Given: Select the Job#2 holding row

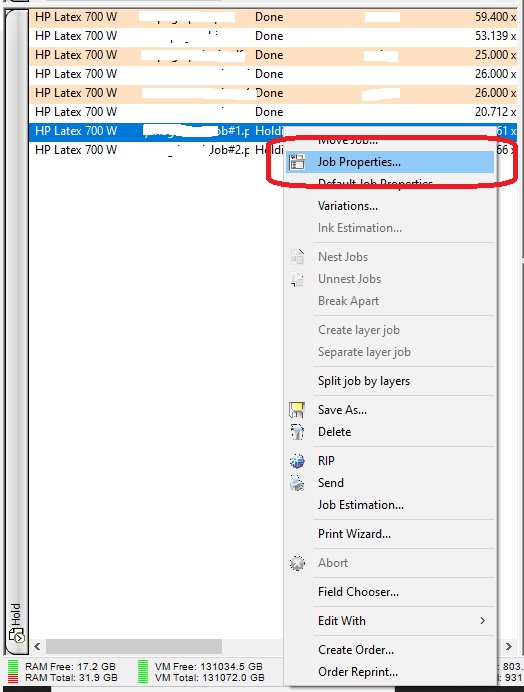Looking at the screenshot, I should (x=155, y=150).
